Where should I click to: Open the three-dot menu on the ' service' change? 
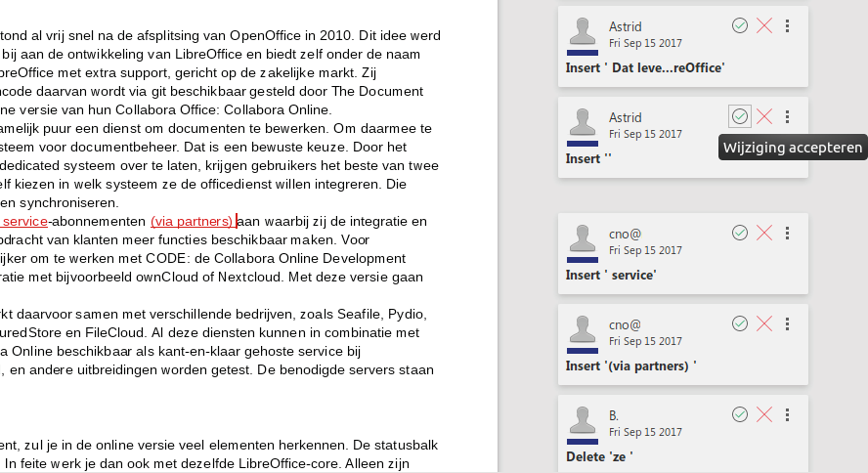[x=789, y=232]
